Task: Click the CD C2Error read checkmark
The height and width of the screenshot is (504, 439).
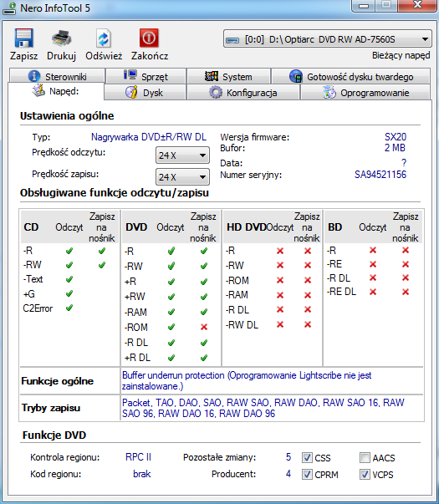Action: [x=69, y=308]
